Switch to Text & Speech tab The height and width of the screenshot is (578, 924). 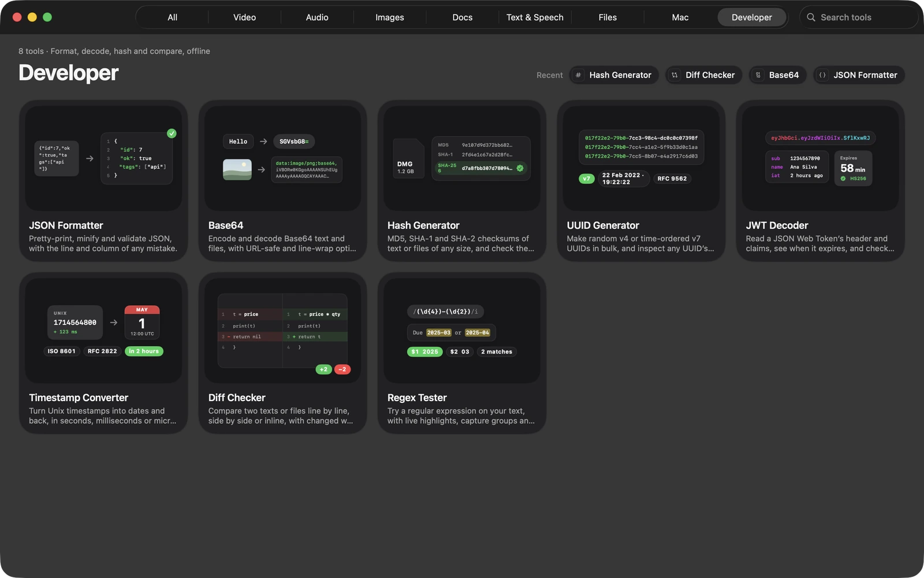[x=535, y=17]
